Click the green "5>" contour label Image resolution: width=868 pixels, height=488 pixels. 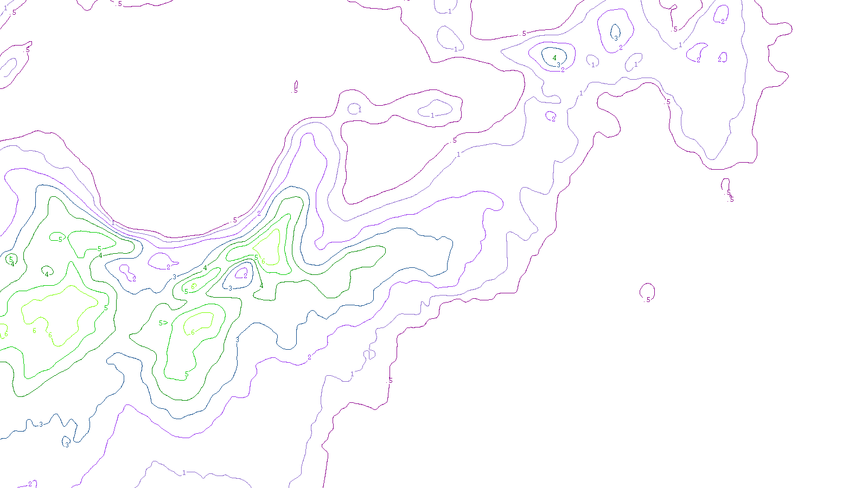(163, 323)
